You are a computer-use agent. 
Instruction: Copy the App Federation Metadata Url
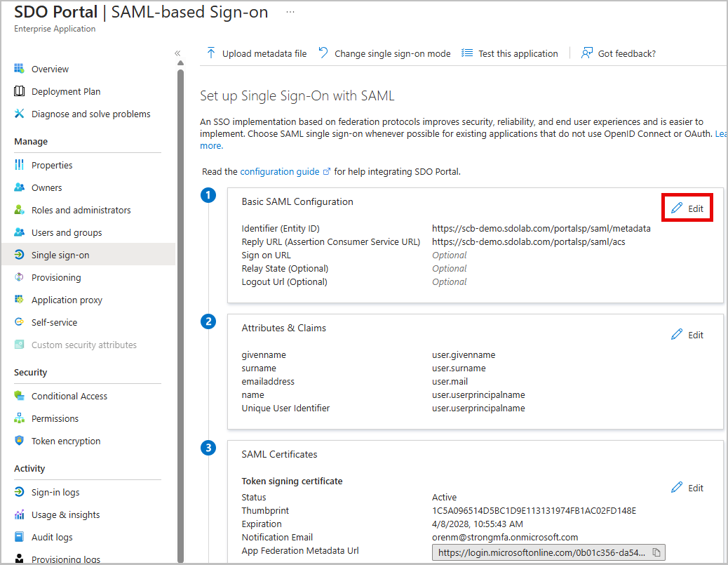point(656,552)
